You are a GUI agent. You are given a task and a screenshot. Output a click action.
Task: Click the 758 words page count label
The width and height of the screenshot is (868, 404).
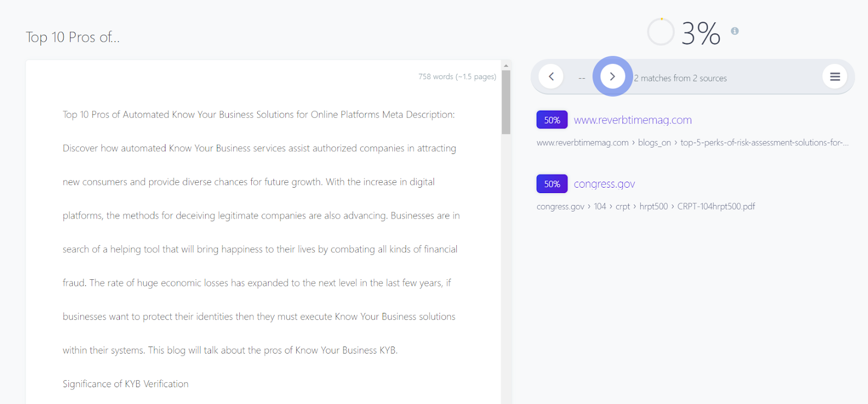tap(457, 77)
